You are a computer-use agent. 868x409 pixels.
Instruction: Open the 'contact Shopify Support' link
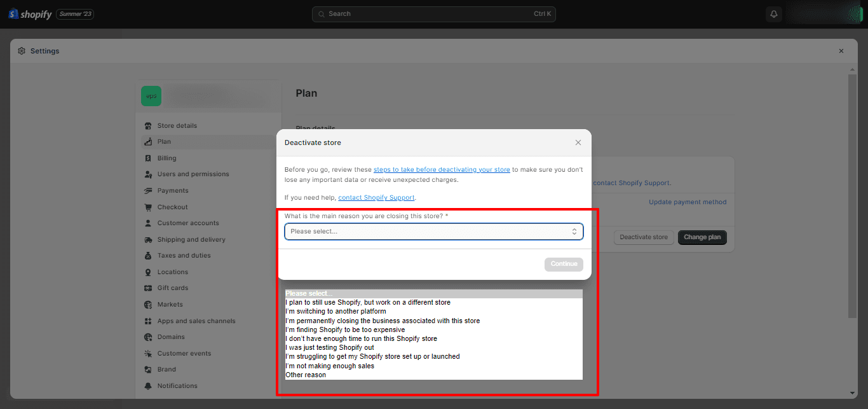coord(376,197)
